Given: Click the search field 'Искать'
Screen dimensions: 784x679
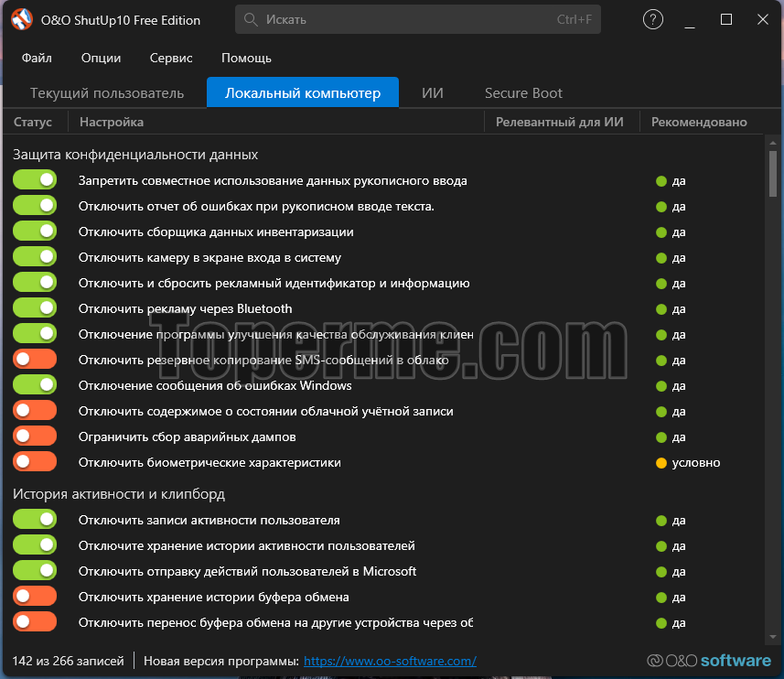Looking at the screenshot, I should click(418, 19).
